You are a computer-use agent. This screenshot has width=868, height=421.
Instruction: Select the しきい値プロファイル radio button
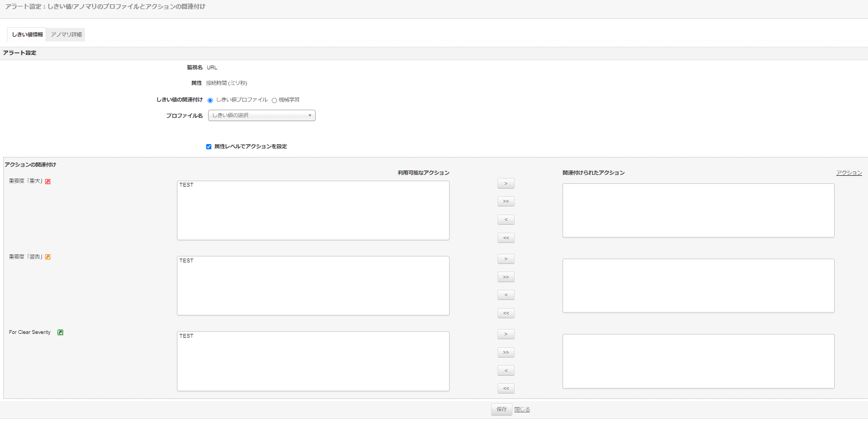click(x=210, y=101)
